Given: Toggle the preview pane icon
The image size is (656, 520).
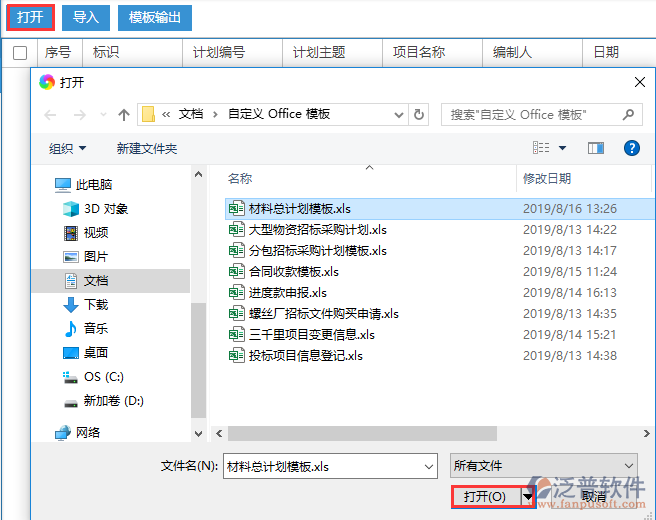Looking at the screenshot, I should pyautogui.click(x=596, y=148).
